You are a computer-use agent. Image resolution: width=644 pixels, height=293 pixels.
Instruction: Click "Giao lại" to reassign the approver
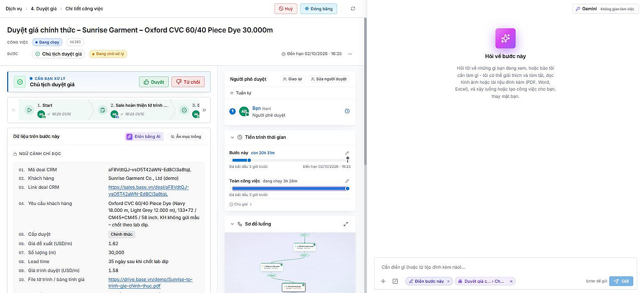click(293, 79)
